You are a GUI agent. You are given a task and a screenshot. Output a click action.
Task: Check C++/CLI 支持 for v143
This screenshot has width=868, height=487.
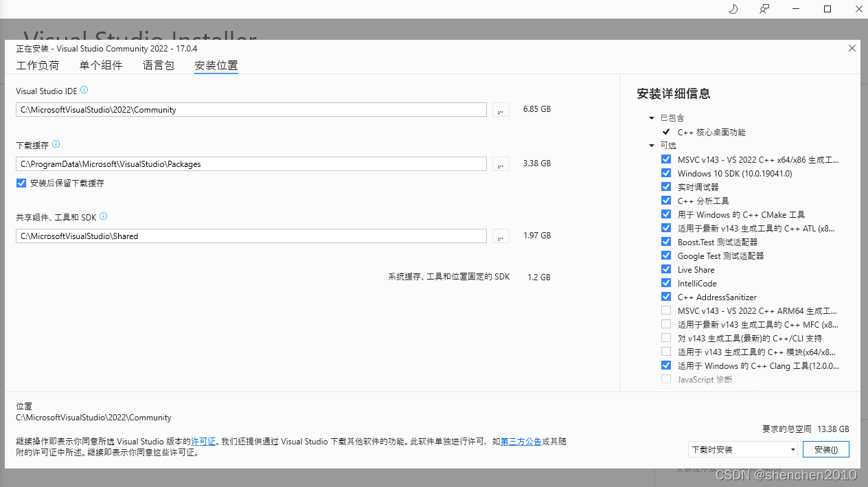point(666,338)
